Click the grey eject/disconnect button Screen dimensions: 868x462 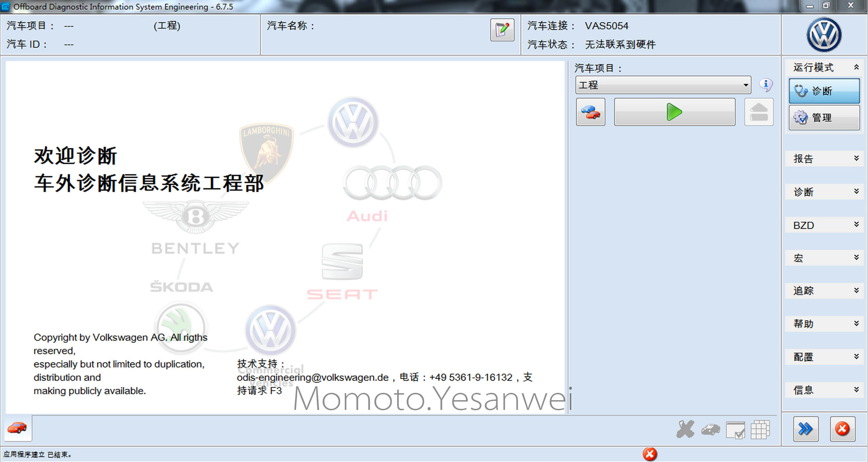coord(759,112)
